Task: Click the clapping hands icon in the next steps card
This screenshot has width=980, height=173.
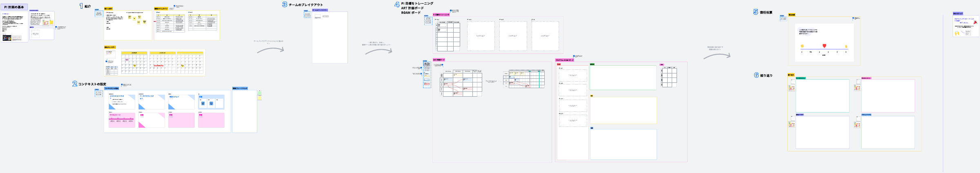Action: (957, 33)
